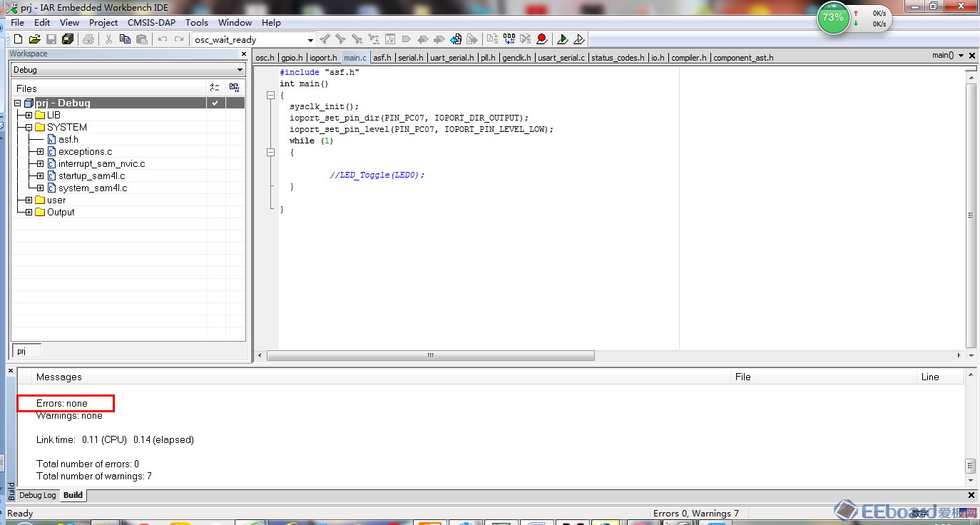Open the Tools menu

point(197,22)
